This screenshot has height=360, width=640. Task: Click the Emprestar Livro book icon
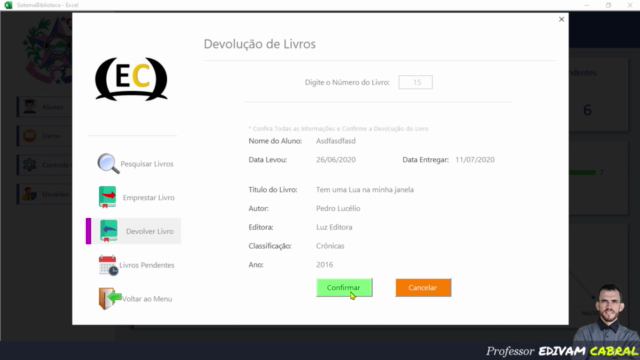click(107, 197)
